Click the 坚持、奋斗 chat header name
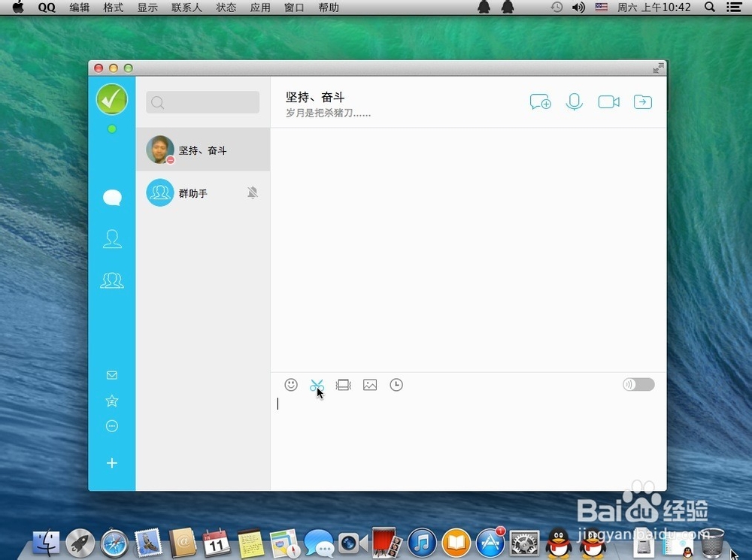Image resolution: width=752 pixels, height=560 pixels. click(315, 97)
